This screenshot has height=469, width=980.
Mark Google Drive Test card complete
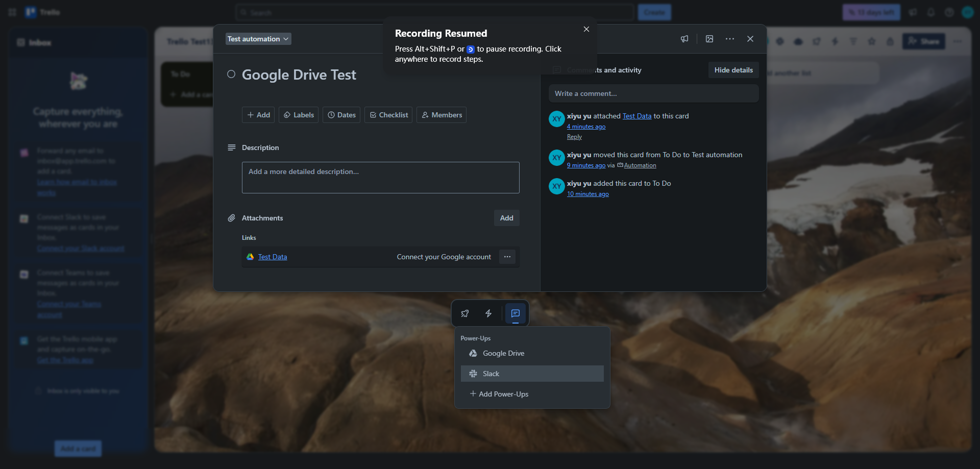tap(231, 74)
